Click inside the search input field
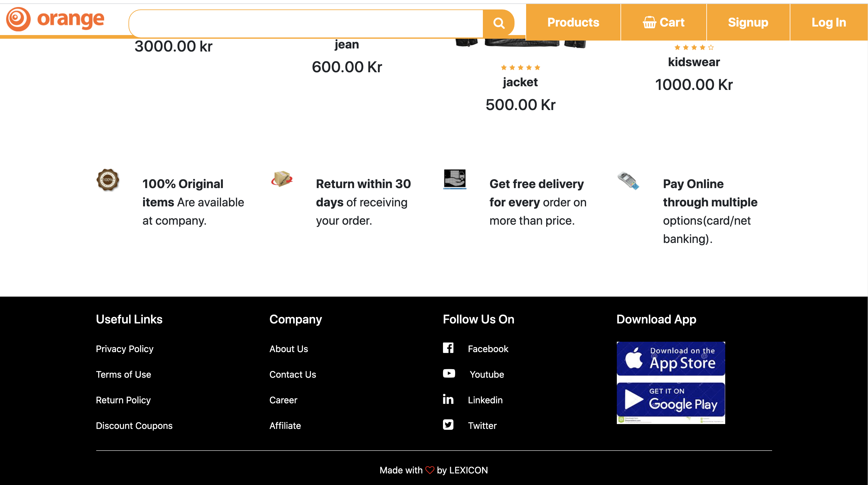 [x=306, y=23]
